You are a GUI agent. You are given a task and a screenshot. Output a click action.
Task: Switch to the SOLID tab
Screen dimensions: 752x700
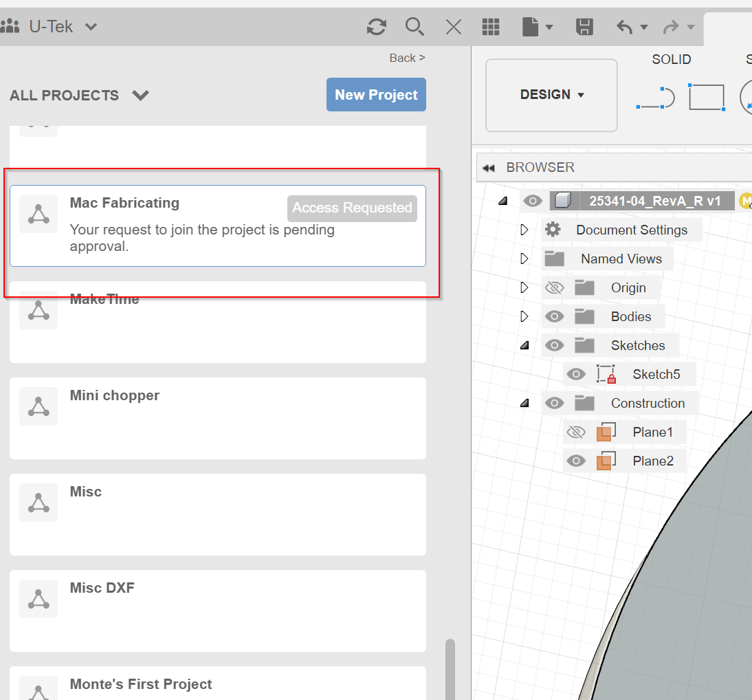click(671, 60)
